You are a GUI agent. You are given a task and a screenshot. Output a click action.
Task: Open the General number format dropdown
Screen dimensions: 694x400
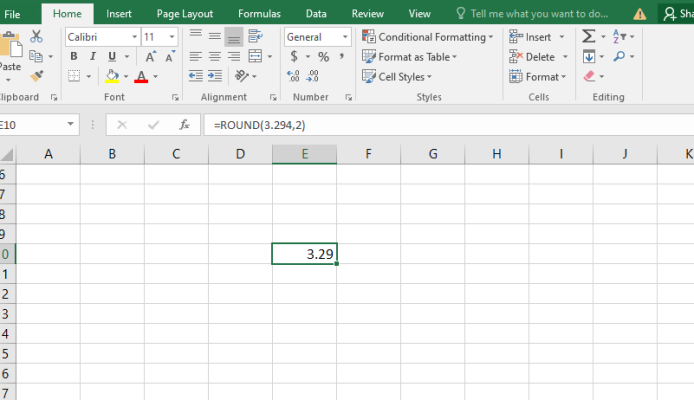[345, 37]
